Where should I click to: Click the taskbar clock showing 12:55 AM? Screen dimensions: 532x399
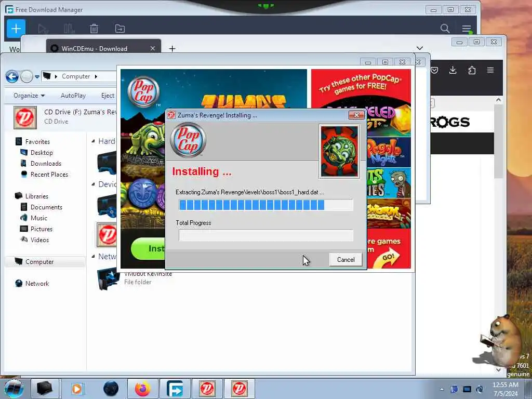(506, 389)
